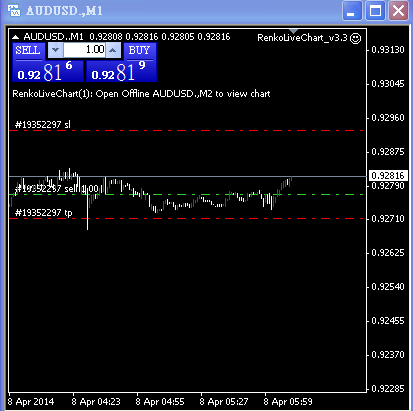Select the #19352297 sell 1.00 order line
This screenshot has height=411, width=413.
186,194
